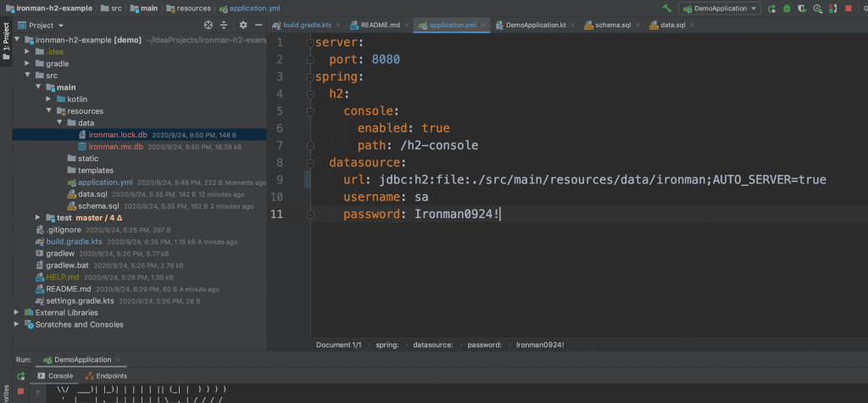This screenshot has height=403, width=868.
Task: Click the red stop icon in Run panel
Action: coord(20,391)
